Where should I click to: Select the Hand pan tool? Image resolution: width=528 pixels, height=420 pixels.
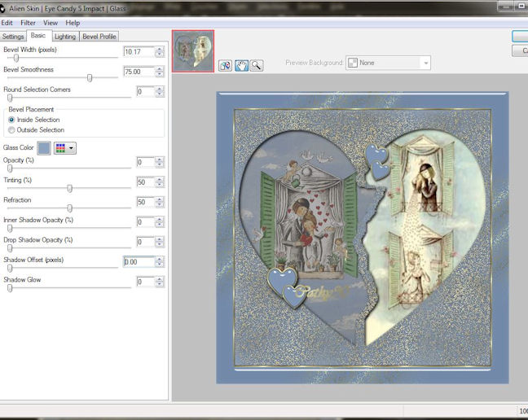(241, 65)
